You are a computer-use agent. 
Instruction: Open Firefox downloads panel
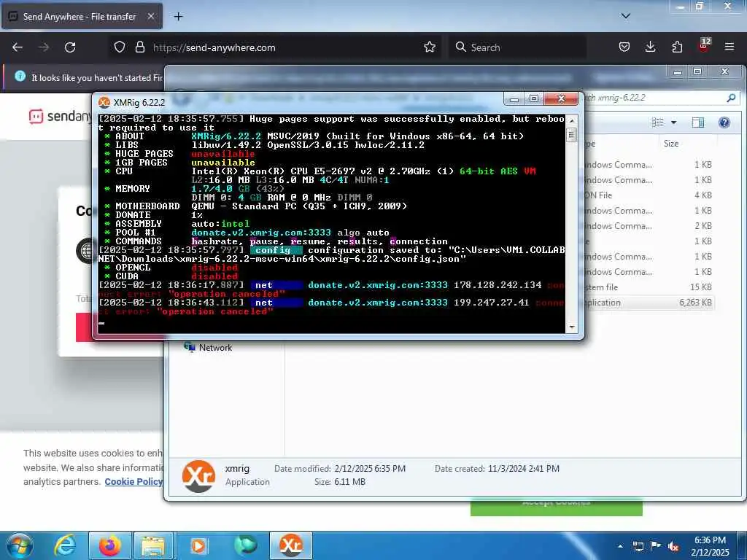pyautogui.click(x=650, y=47)
